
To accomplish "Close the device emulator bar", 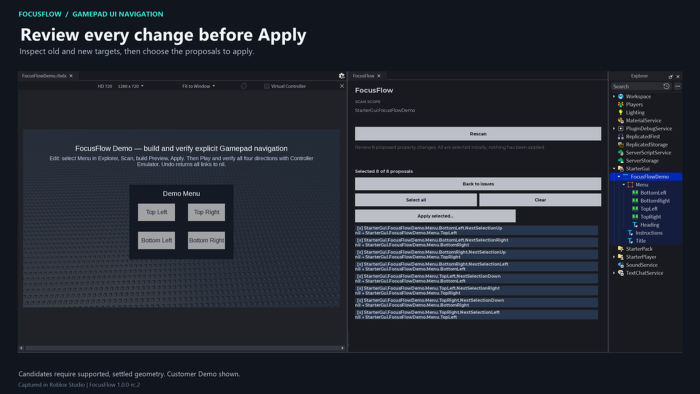I will (342, 86).
